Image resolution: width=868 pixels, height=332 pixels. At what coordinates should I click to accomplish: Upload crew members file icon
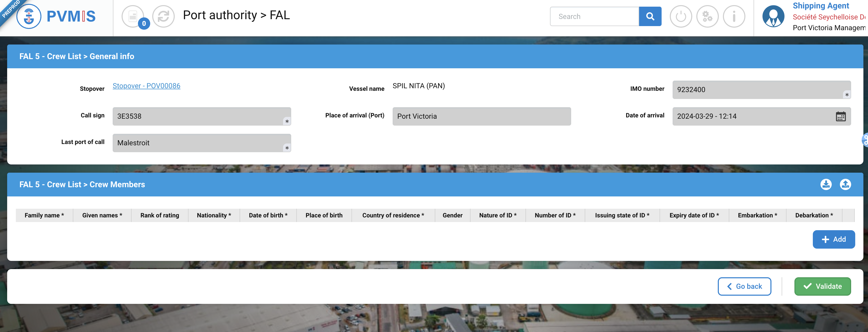[845, 185]
